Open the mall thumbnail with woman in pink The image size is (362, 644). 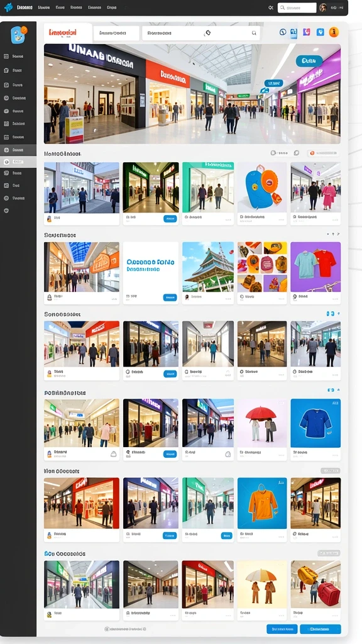coord(315,187)
